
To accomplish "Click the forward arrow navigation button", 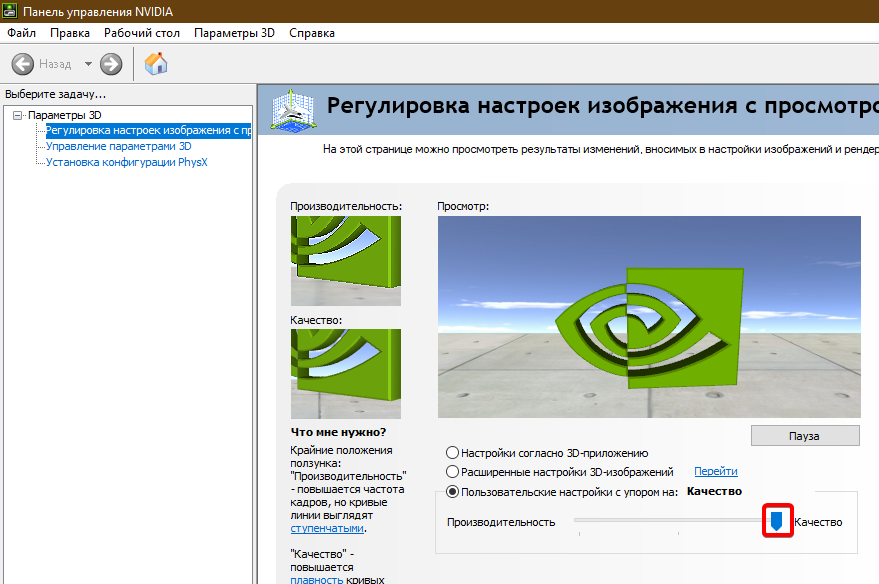I will [x=111, y=64].
